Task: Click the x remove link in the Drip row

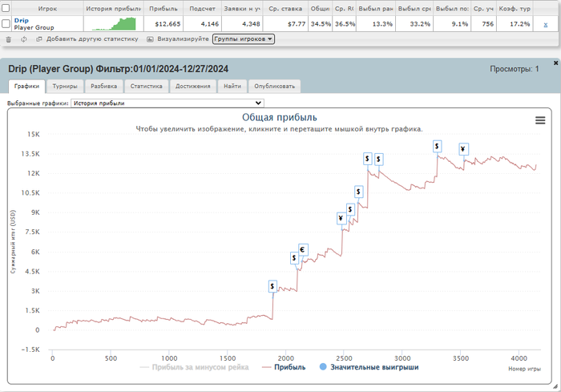Action: (x=546, y=24)
